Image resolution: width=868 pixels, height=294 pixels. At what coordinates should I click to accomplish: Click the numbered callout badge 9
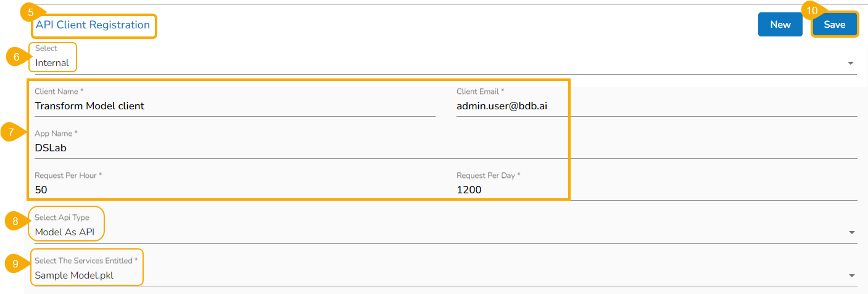[x=15, y=264]
